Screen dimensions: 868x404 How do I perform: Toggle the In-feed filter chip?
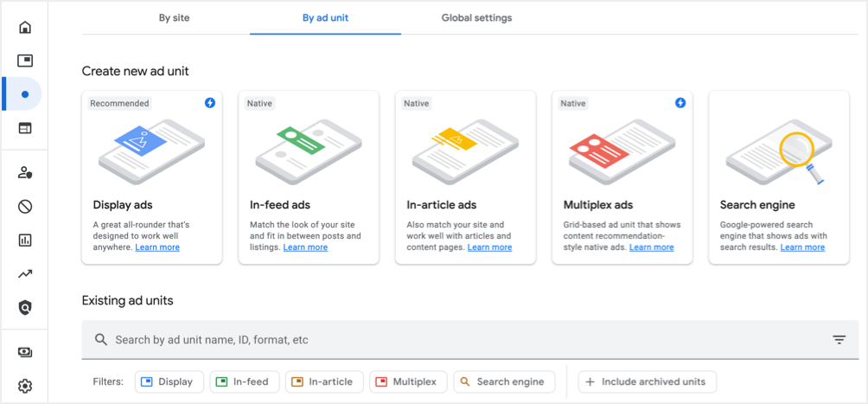244,382
